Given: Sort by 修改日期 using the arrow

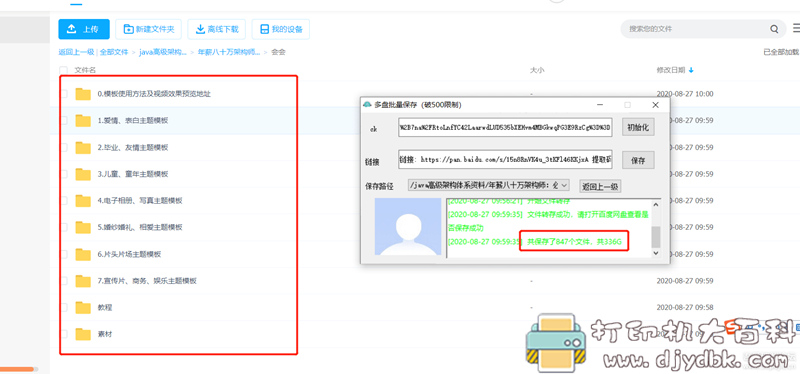Looking at the screenshot, I should pos(691,70).
